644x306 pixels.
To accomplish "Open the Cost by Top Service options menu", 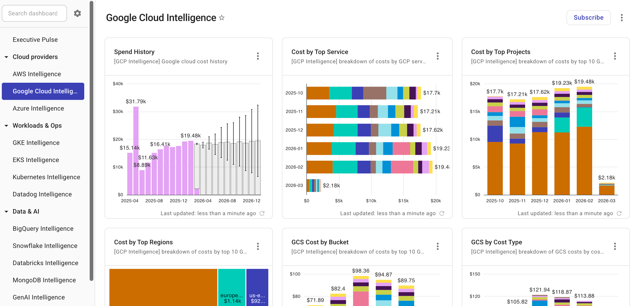I will (437, 56).
